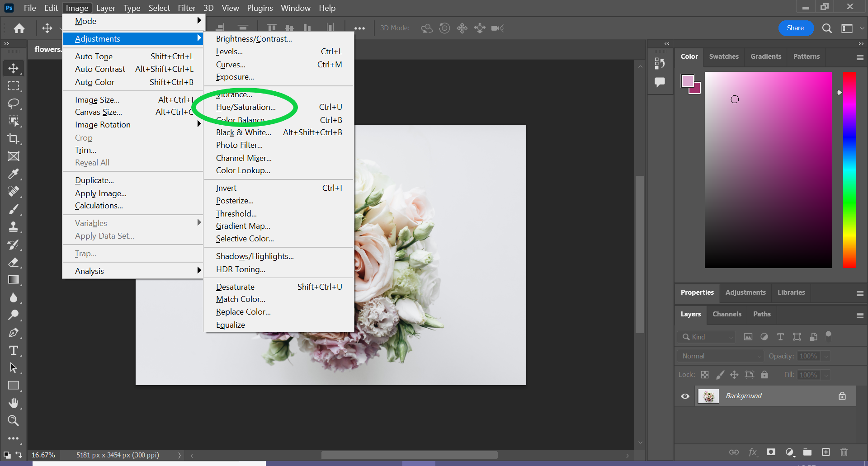Viewport: 868px width, 466px height.
Task: Create a new layer icon
Action: 826,452
